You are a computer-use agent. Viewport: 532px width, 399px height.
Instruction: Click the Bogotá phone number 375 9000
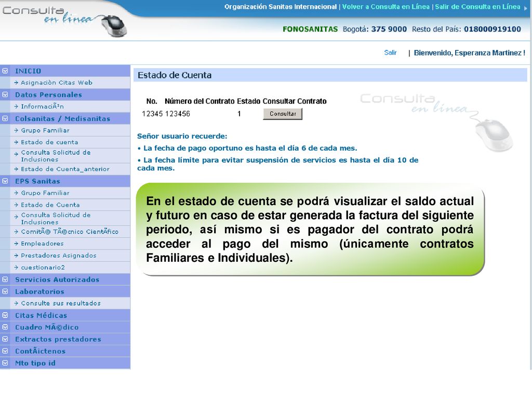pyautogui.click(x=389, y=29)
